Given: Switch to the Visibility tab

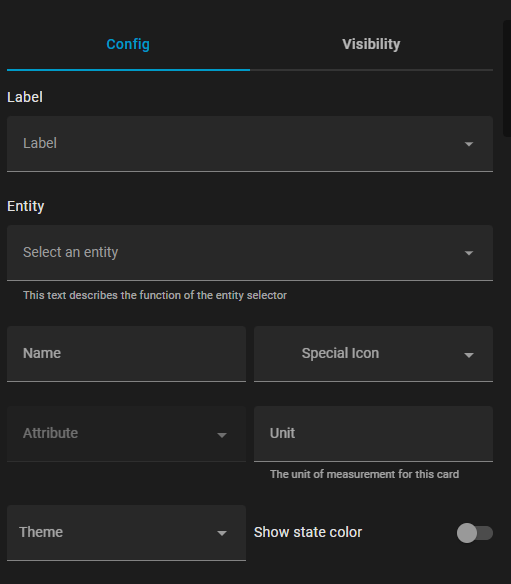Looking at the screenshot, I should click(x=371, y=44).
